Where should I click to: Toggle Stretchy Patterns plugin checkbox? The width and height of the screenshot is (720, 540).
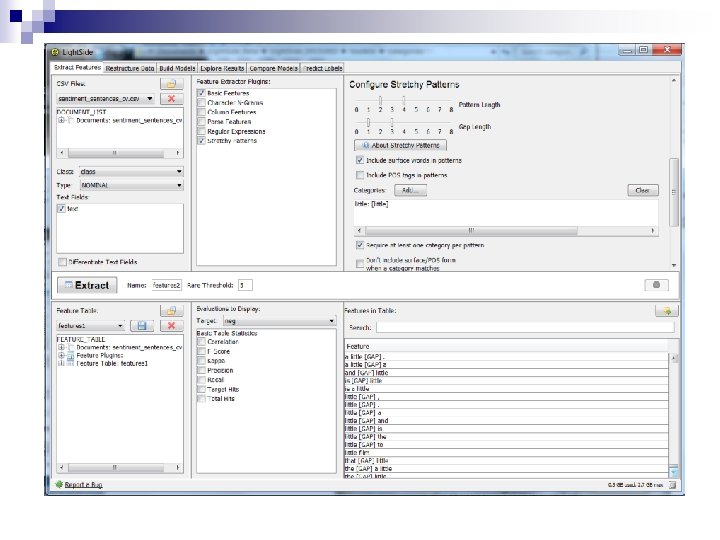point(201,141)
